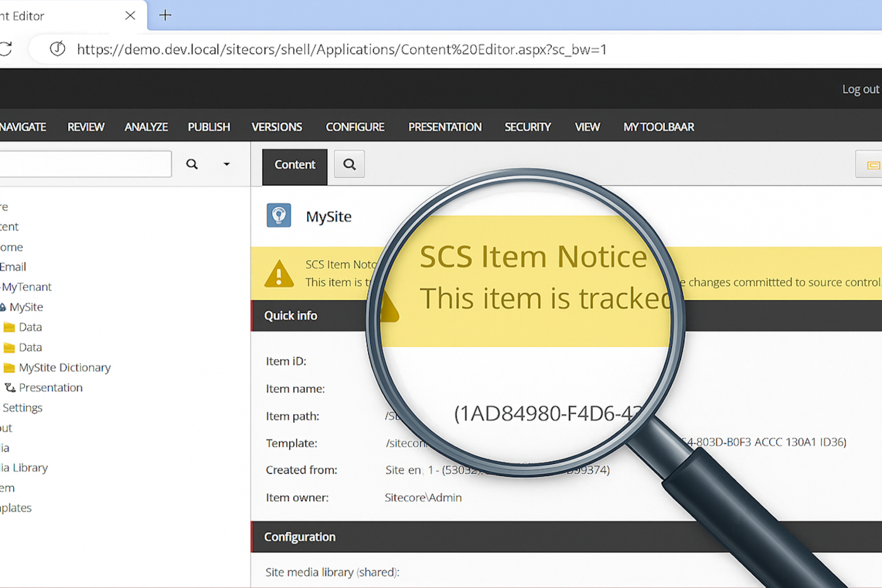Screen dimensions: 882x588
Task: Open the PUBLISH ribbon tab
Action: point(209,127)
